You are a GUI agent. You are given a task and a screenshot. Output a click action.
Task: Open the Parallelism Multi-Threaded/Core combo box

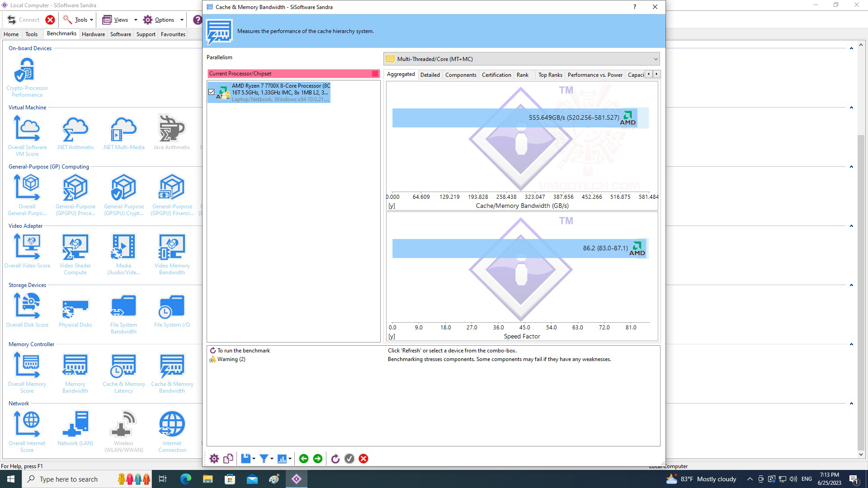pos(521,59)
